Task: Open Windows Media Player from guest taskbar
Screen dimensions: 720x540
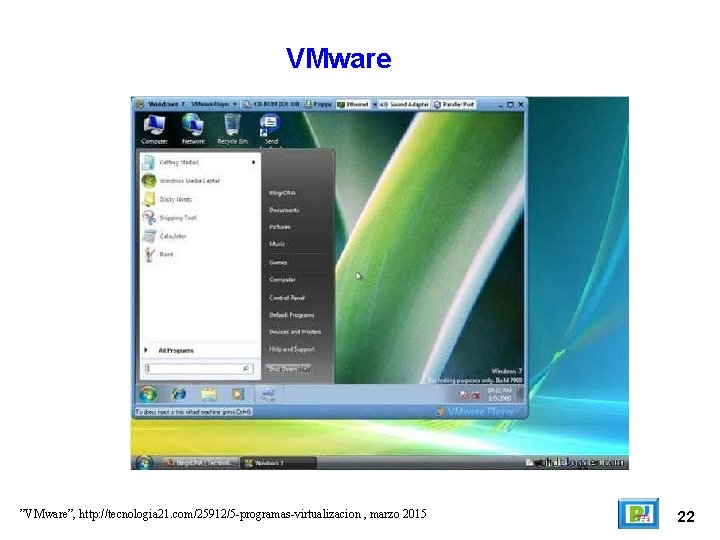Action: (238, 394)
